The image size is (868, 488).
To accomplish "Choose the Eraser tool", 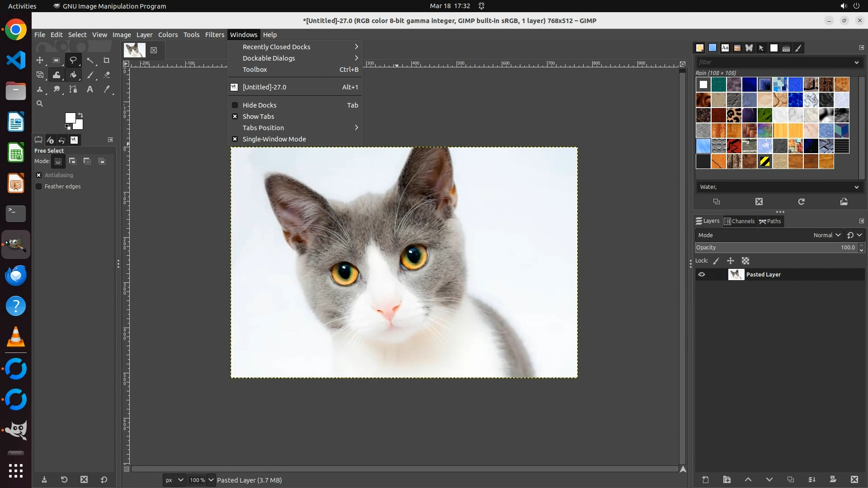I will (107, 75).
